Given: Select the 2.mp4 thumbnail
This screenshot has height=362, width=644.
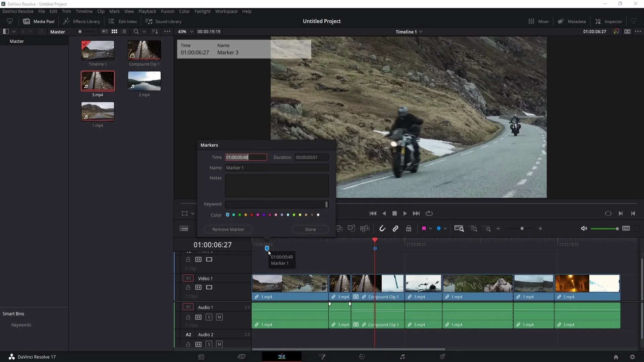Looking at the screenshot, I should [x=144, y=81].
